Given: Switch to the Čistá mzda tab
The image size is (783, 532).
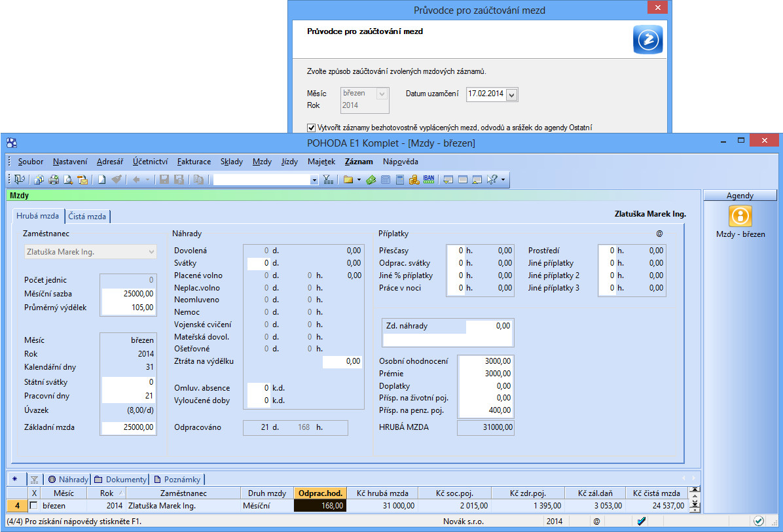Looking at the screenshot, I should 87,216.
